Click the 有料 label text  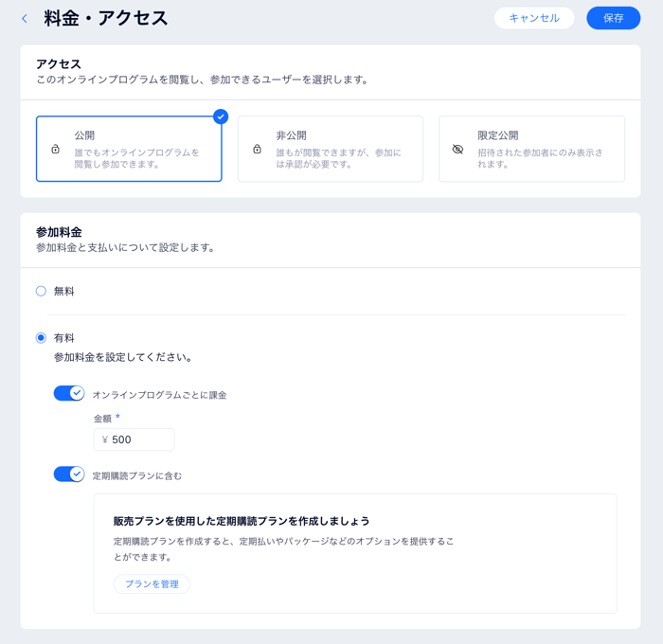[x=63, y=338]
